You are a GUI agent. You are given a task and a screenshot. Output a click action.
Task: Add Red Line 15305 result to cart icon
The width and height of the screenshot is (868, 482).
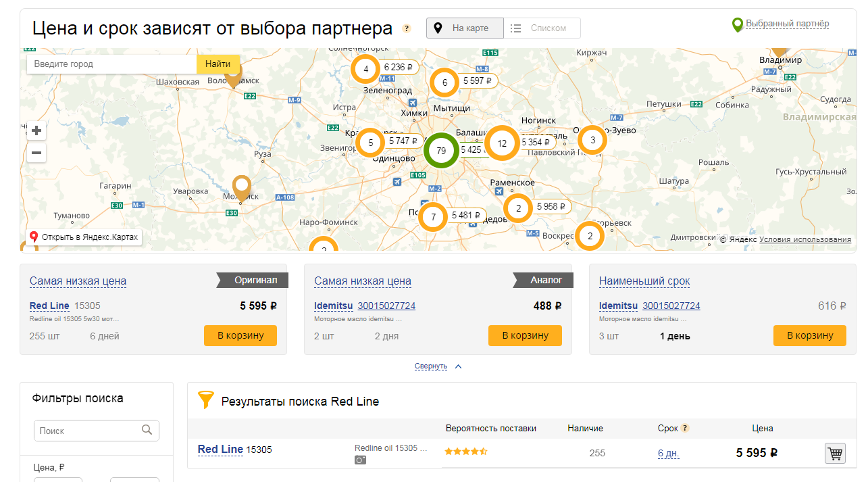tap(836, 454)
